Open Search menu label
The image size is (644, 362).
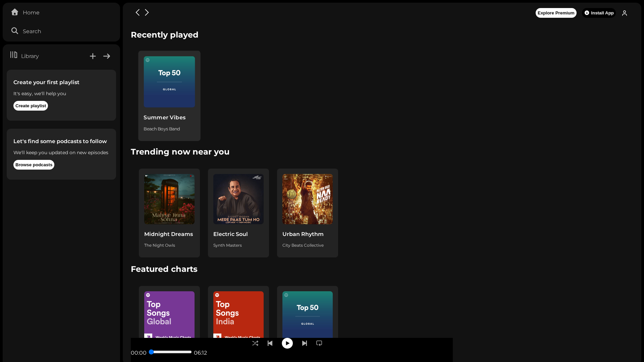point(32,32)
